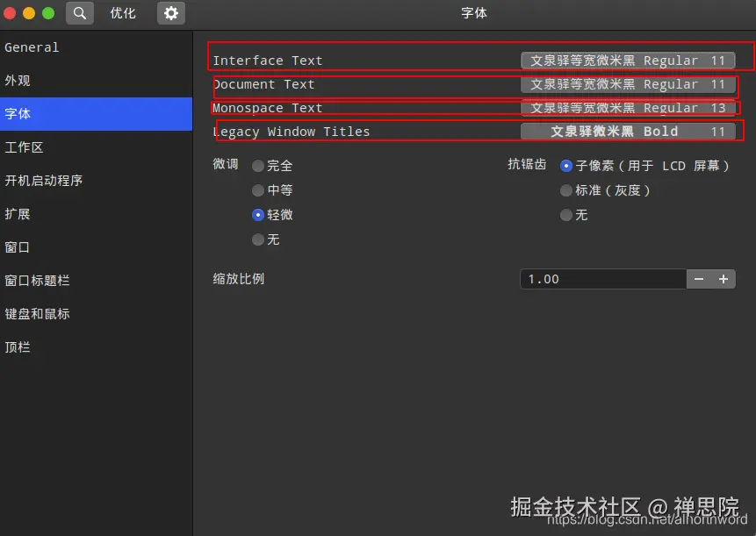
Task: Open the Document Text font chooser
Action: tap(630, 84)
